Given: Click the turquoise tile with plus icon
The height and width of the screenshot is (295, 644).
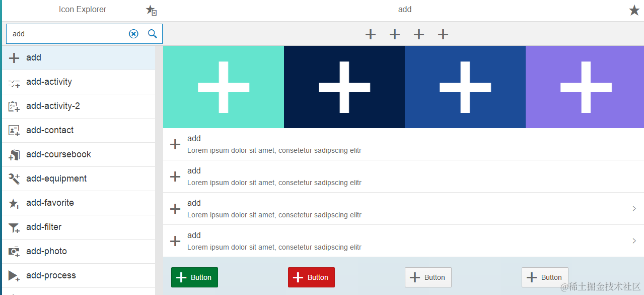Looking at the screenshot, I should 224,87.
